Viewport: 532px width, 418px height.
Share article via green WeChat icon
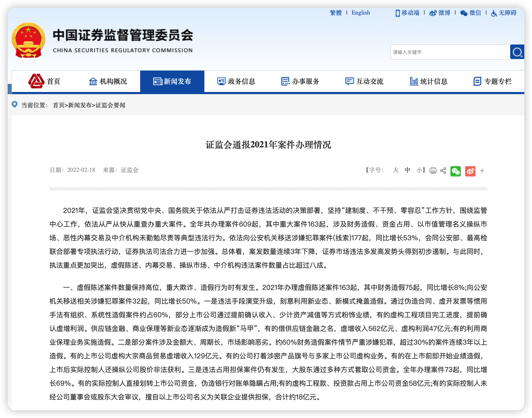456,171
